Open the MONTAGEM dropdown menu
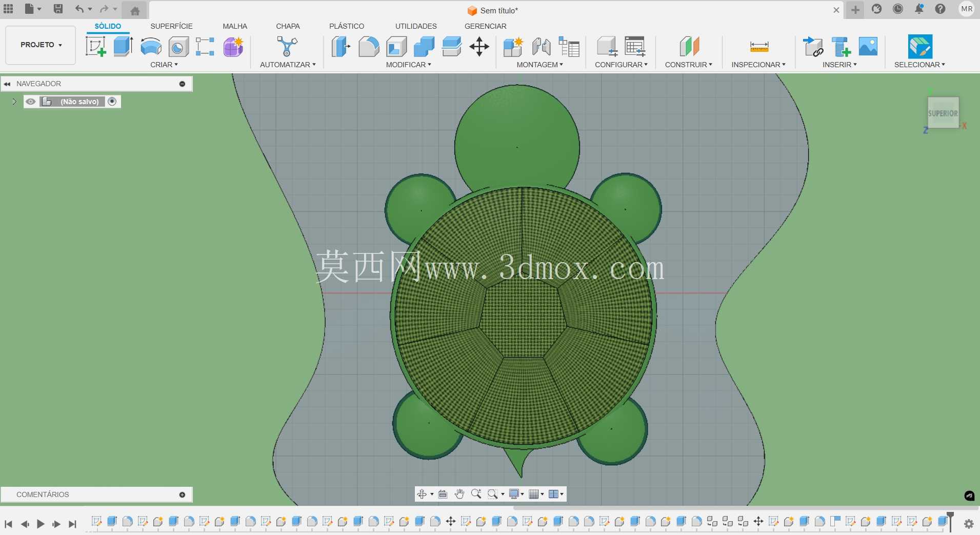The height and width of the screenshot is (535, 980). pyautogui.click(x=540, y=65)
